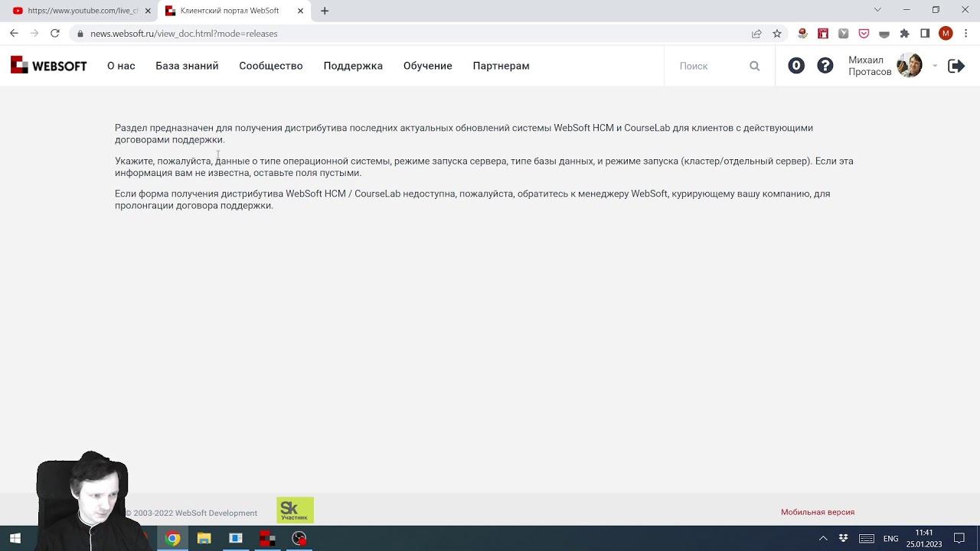Bookmark this page with star
The height and width of the screenshot is (551, 980).
click(777, 34)
